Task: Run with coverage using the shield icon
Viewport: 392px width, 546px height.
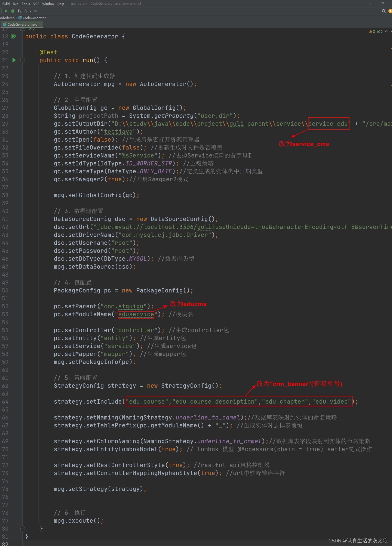Action: tap(19, 11)
